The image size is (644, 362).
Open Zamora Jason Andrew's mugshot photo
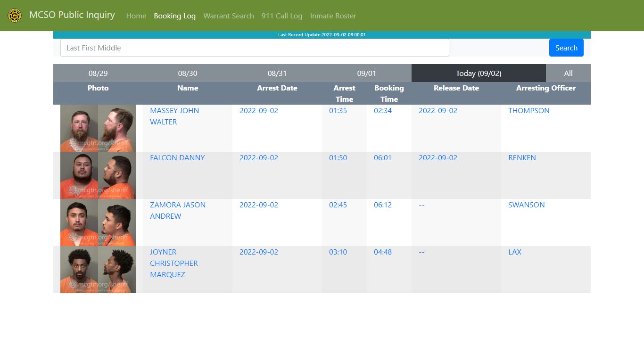(98, 222)
